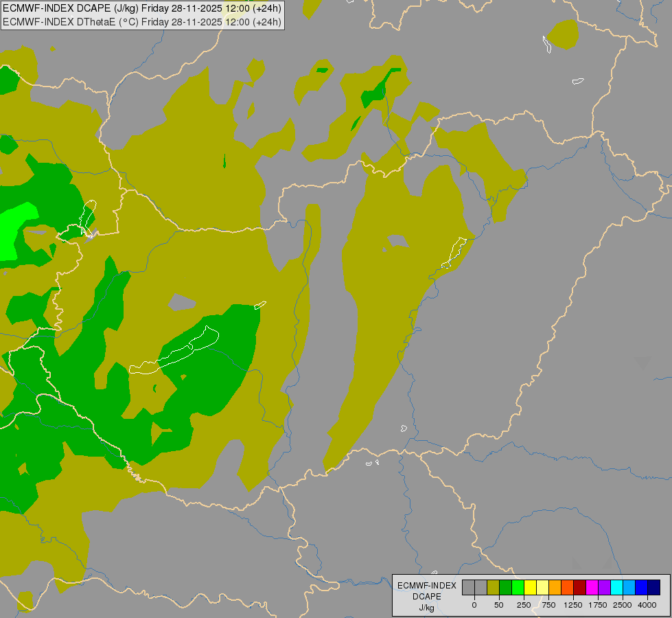Click the legend value '250'
The image size is (672, 618).
click(x=524, y=605)
